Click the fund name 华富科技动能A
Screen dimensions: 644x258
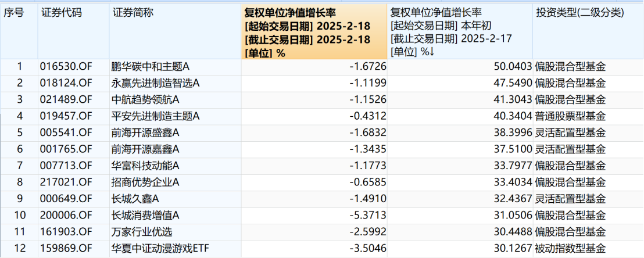click(145, 166)
